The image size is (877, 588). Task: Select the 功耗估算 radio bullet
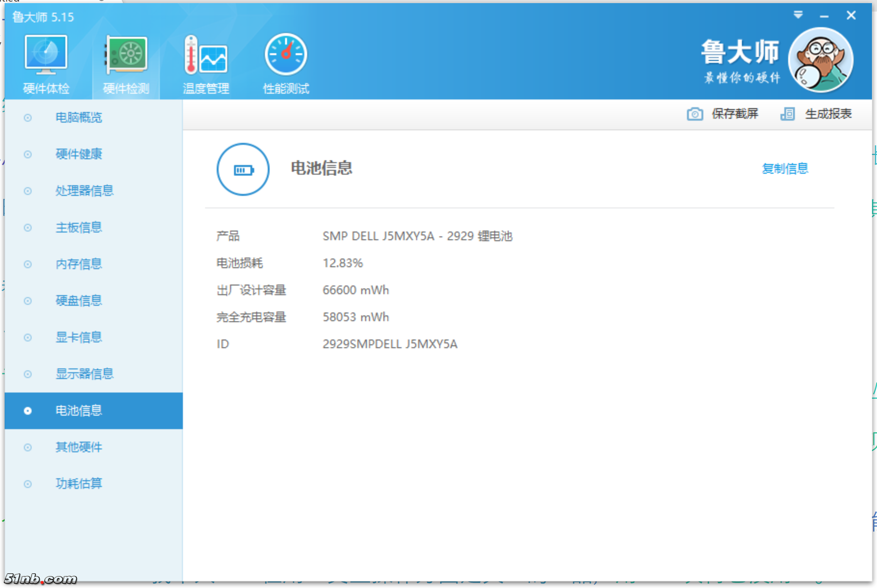click(x=28, y=484)
